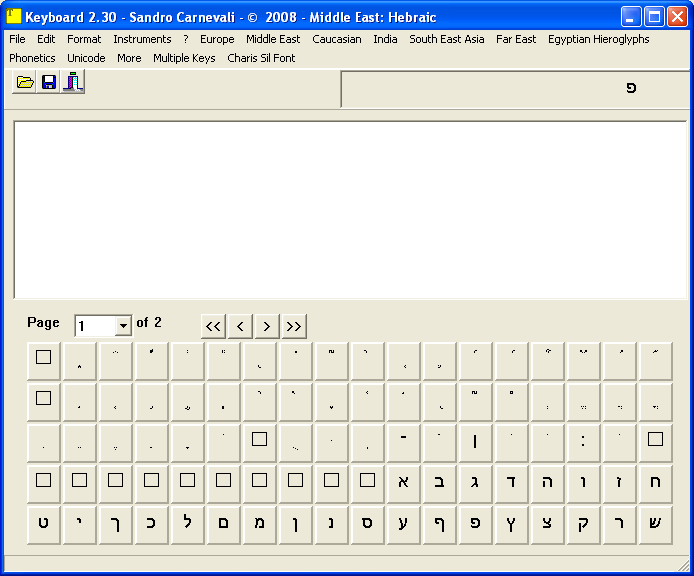Open the Unicode menu
This screenshot has width=694, height=576.
(86, 58)
